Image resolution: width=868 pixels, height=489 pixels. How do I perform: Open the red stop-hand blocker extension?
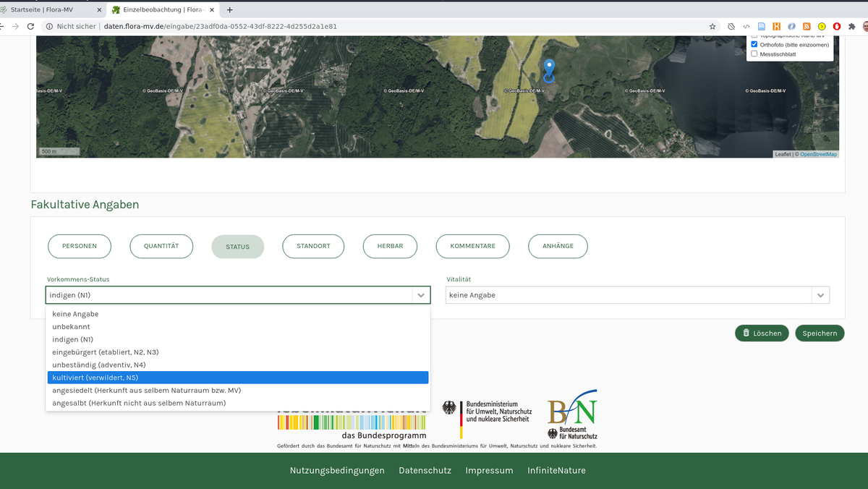837,26
